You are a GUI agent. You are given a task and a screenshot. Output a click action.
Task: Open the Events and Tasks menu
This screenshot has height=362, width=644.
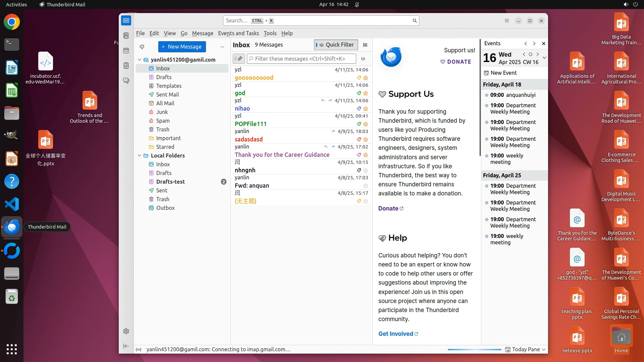[238, 33]
